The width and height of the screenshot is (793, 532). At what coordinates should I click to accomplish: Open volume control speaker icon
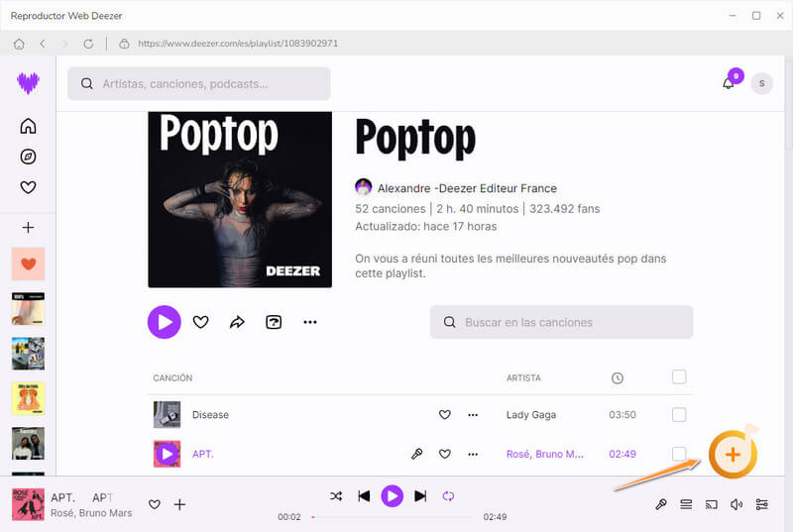[x=736, y=504]
